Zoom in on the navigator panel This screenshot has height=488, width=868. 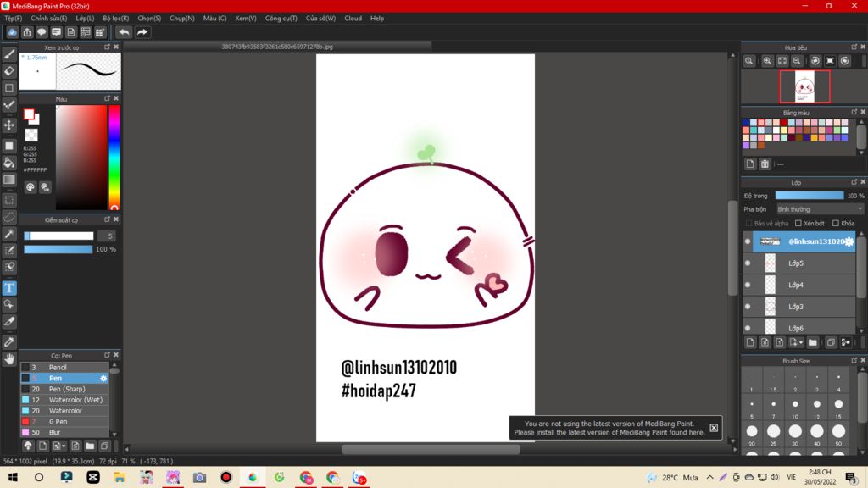pyautogui.click(x=767, y=61)
